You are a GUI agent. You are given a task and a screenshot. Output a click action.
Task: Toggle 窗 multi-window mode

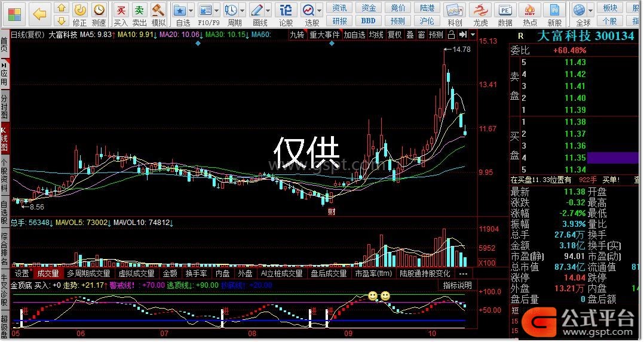(421, 35)
